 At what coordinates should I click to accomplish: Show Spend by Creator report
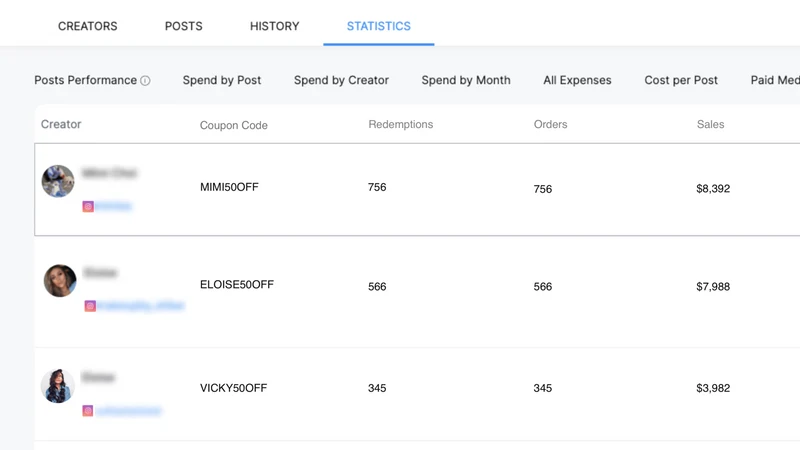(341, 80)
